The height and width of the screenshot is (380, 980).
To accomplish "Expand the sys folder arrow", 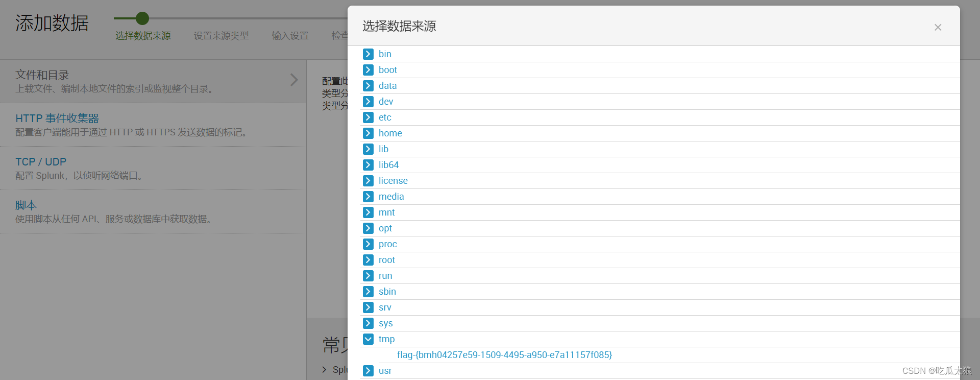I will pos(368,323).
